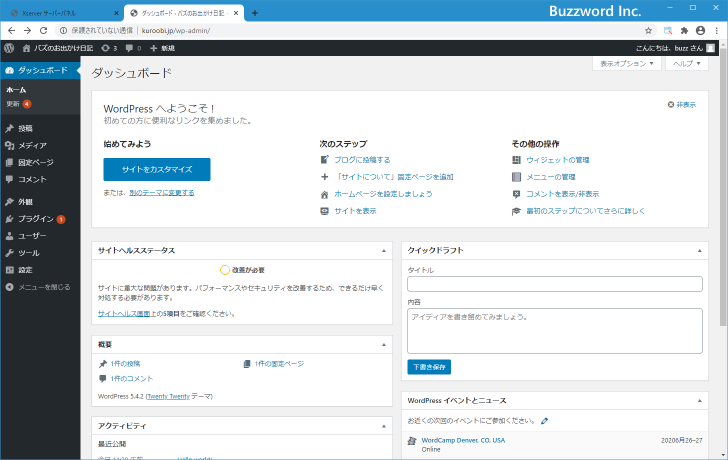728x460 pixels.
Task: Click the pencil icon to edit event location
Action: pos(545,421)
